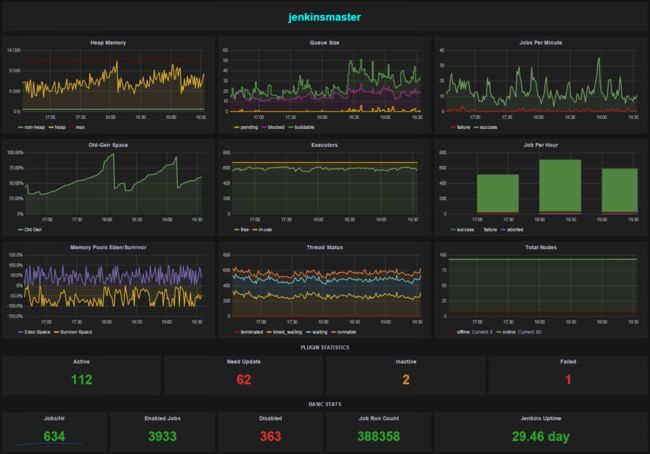Open the Job Per Hour panel title
Viewport: 650px width, 454px height.
[x=541, y=145]
